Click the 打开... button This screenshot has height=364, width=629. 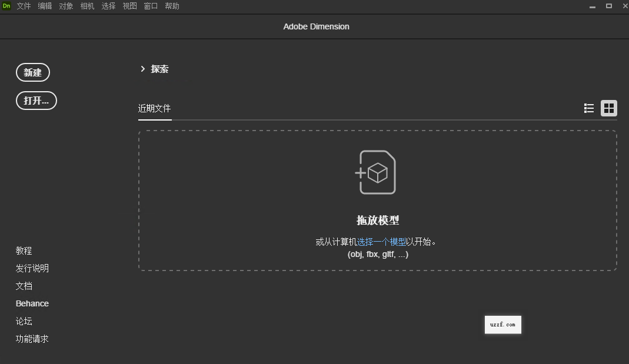[x=36, y=101]
